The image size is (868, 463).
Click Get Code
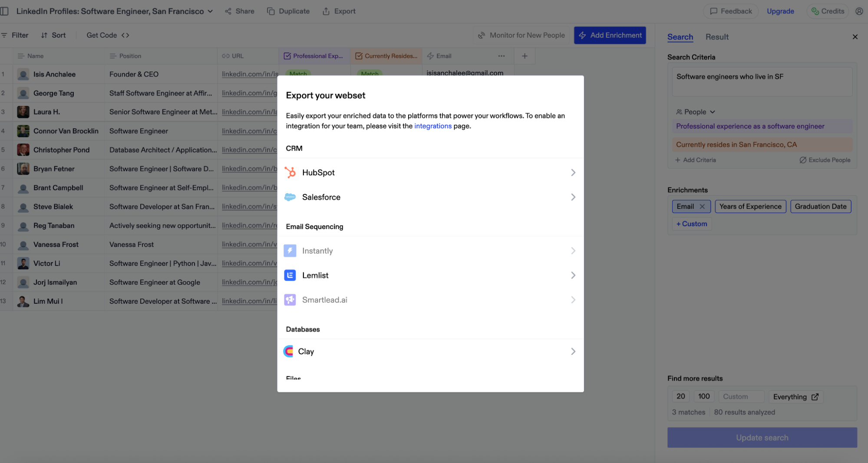tap(108, 35)
